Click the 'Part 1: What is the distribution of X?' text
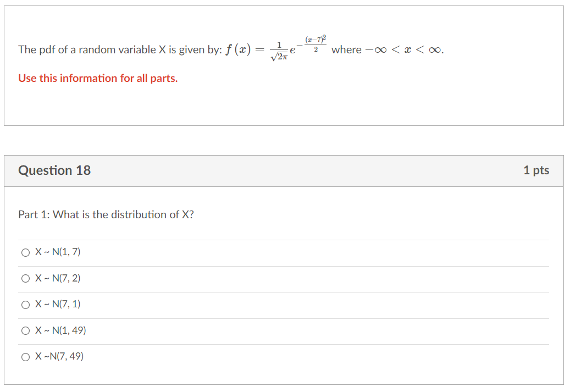570x392 pixels. (x=106, y=214)
